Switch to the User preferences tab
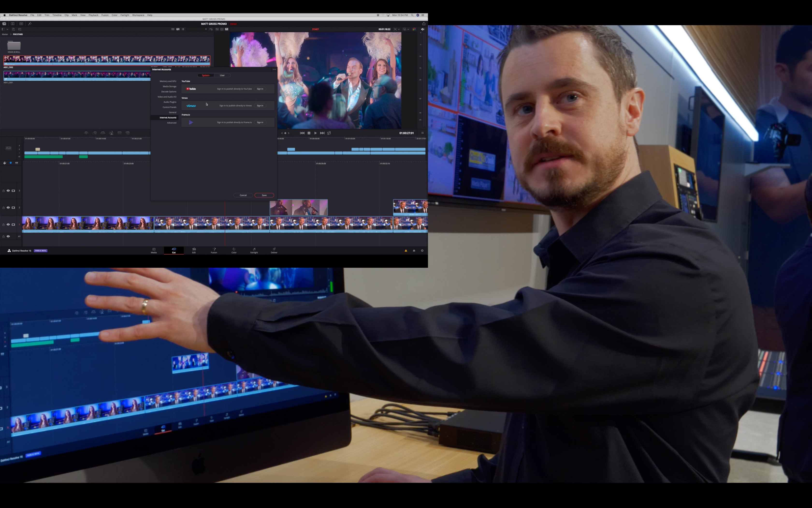The width and height of the screenshot is (812, 508). pyautogui.click(x=222, y=75)
